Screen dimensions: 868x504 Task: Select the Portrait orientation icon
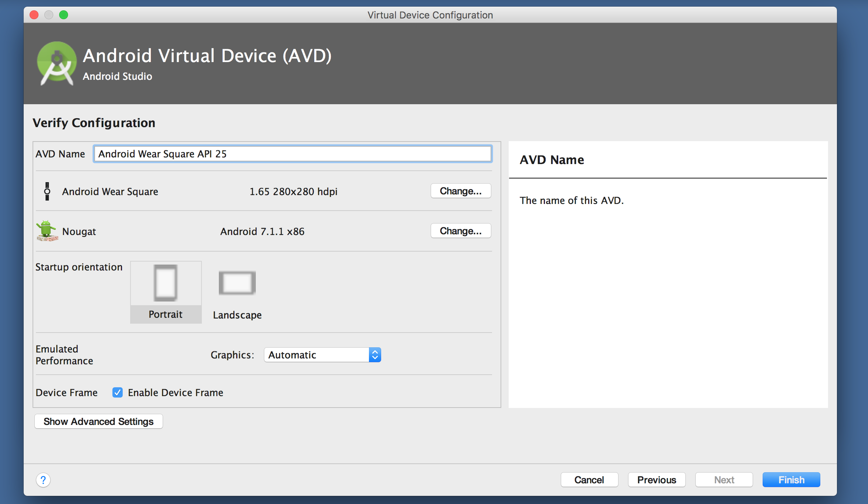(166, 283)
